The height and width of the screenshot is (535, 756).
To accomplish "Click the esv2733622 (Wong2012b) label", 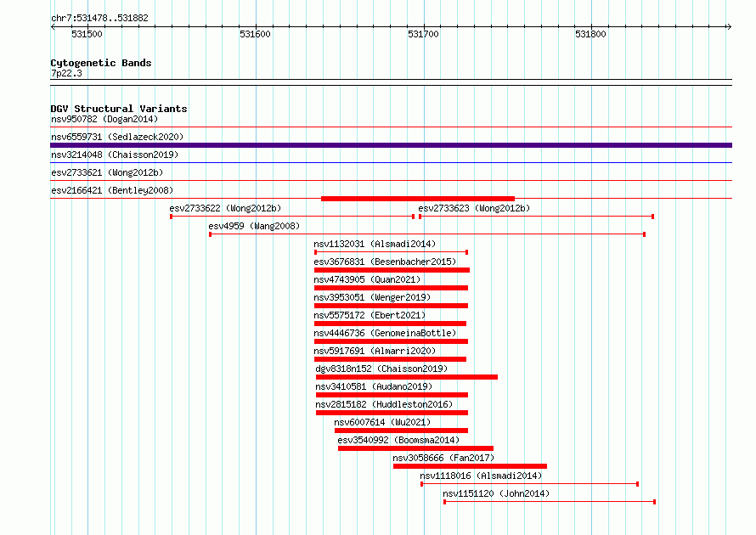I will click(x=225, y=208).
